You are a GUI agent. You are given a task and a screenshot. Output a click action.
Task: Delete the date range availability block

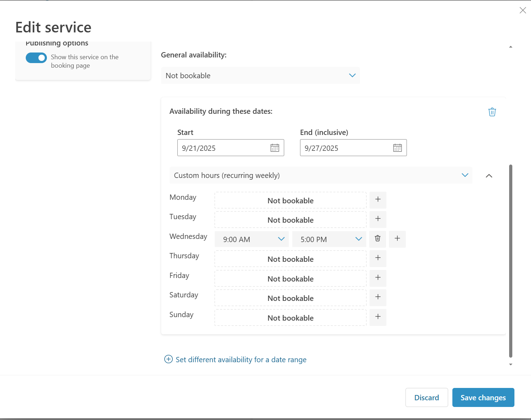492,112
